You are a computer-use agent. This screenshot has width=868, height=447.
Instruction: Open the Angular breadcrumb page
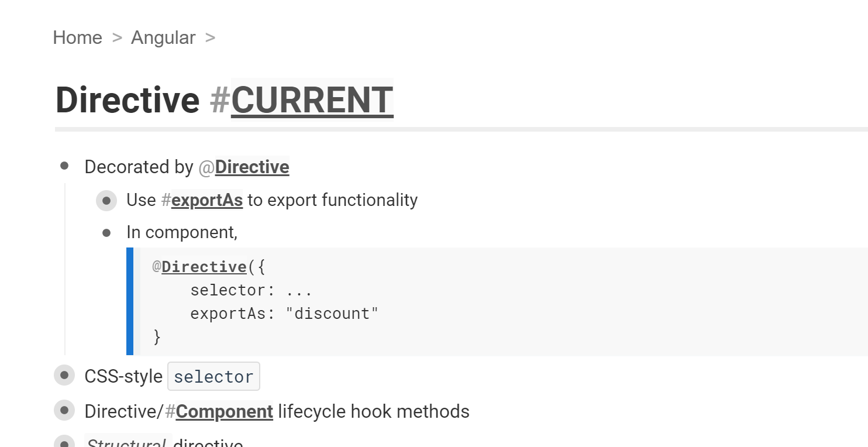pos(163,37)
